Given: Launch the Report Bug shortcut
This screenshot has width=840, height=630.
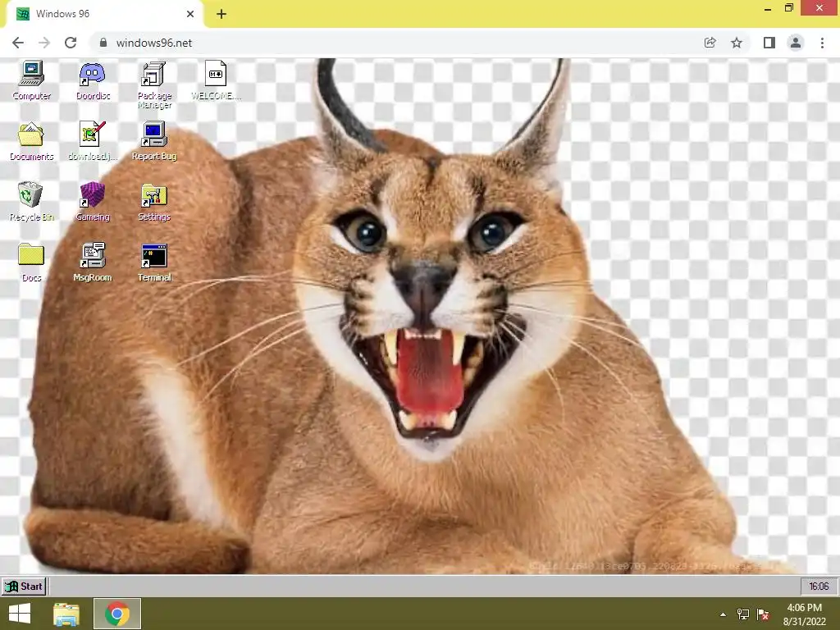Looking at the screenshot, I should coord(154,141).
